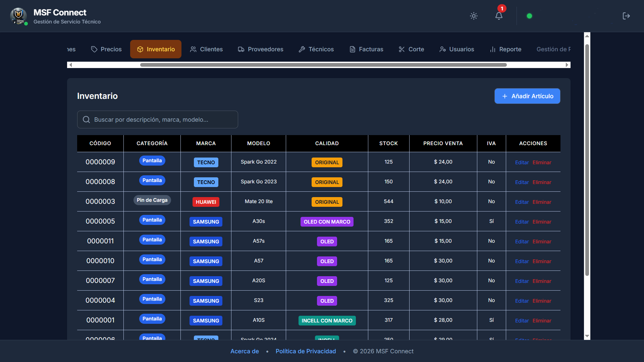Delete item 0000007 Samsung A20S
Viewport: 644px width, 362px height.
(542, 281)
